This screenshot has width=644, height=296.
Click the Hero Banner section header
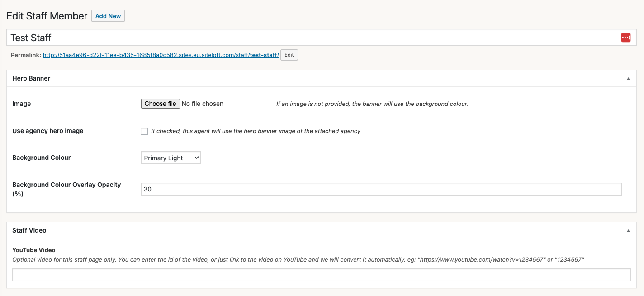[31, 78]
